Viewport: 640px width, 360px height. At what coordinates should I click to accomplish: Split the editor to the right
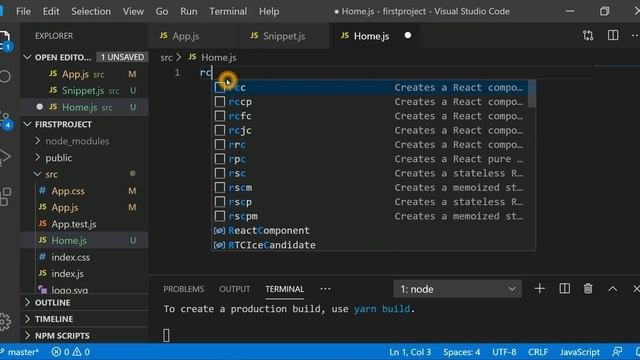[613, 36]
